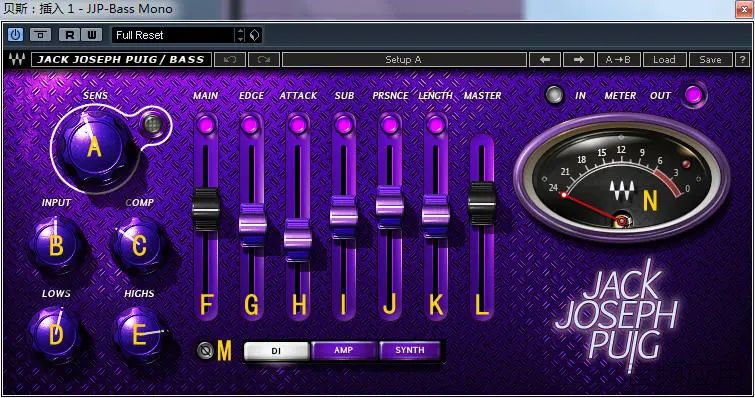Click the JACK JOSEPH PUIG / BASS title

[121, 60]
